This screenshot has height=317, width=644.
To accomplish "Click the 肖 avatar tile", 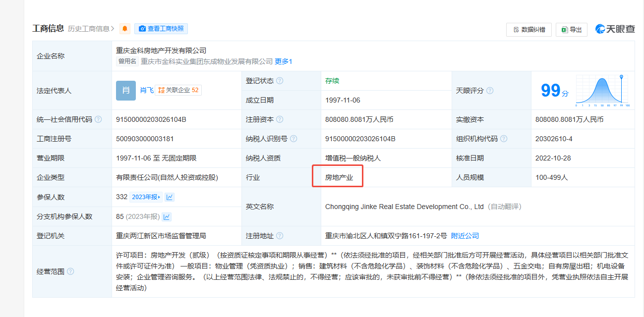I will [126, 91].
